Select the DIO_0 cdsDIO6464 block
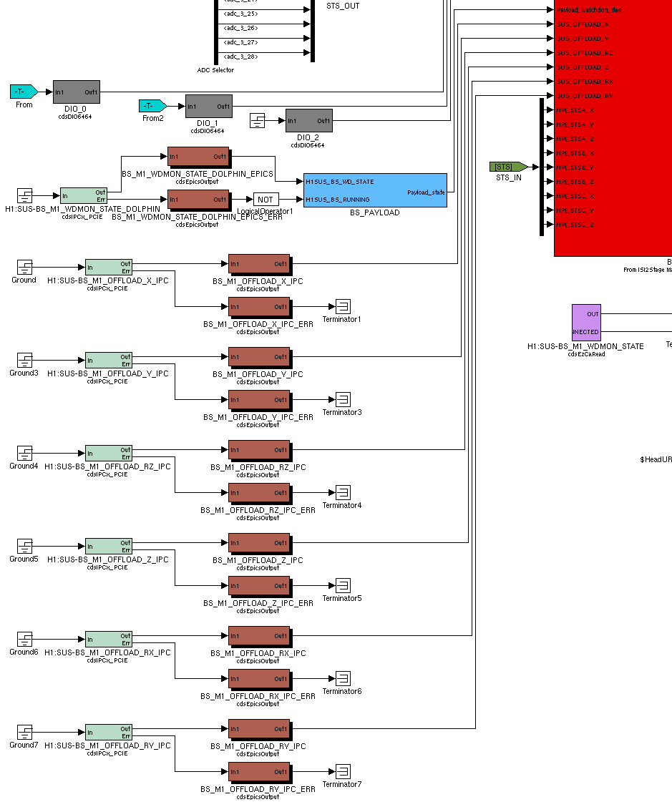 pyautogui.click(x=76, y=92)
